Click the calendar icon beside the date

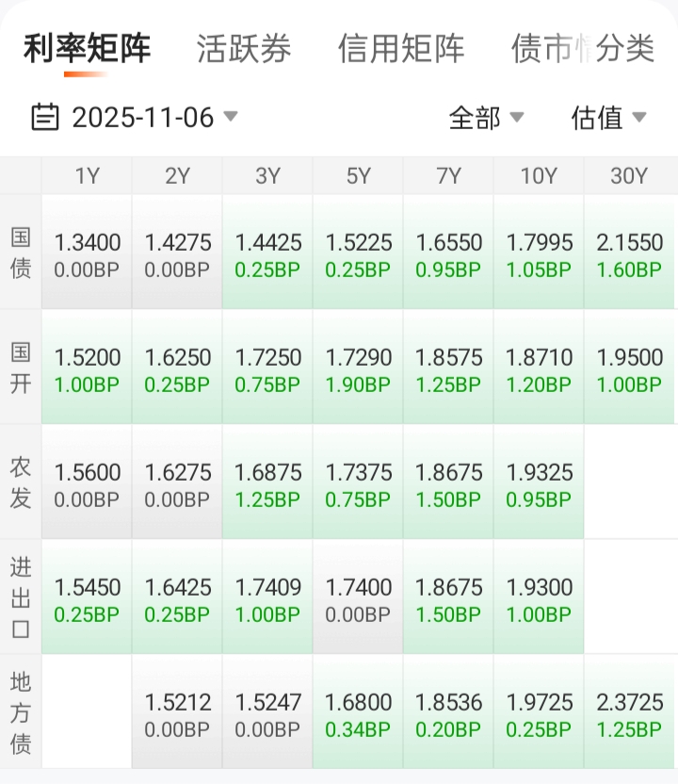[x=45, y=117]
